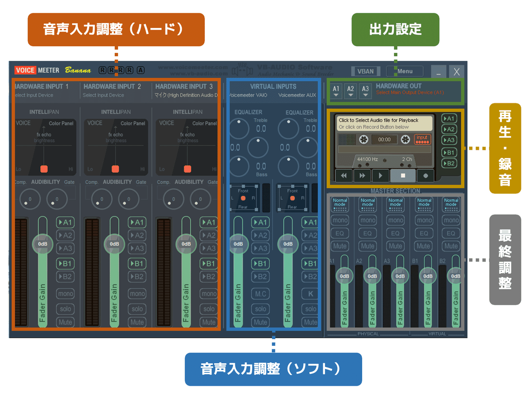Click Voicemeeter AUX fader gain knob
This screenshot has height=399, width=532.
tap(288, 244)
